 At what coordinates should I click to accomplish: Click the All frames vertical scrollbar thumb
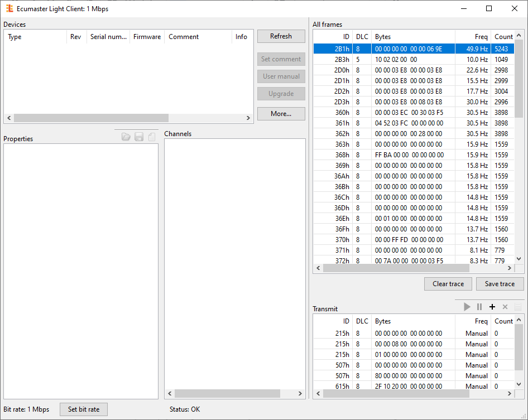click(x=519, y=79)
